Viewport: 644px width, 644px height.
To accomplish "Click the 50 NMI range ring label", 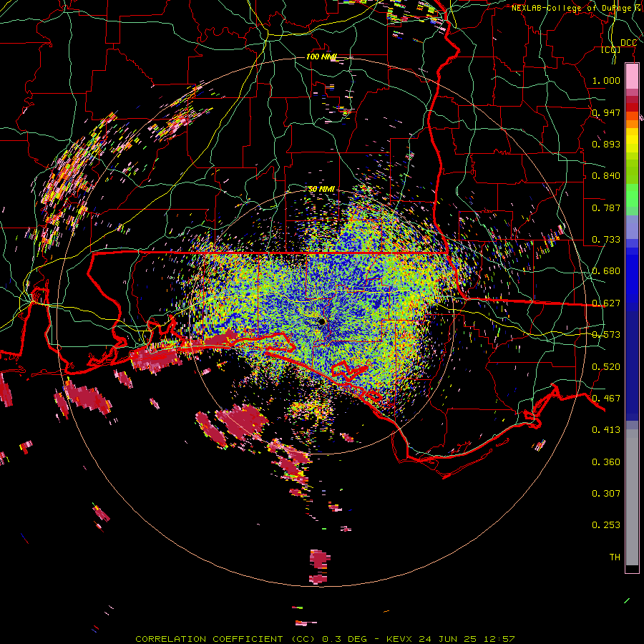I will pos(321,189).
